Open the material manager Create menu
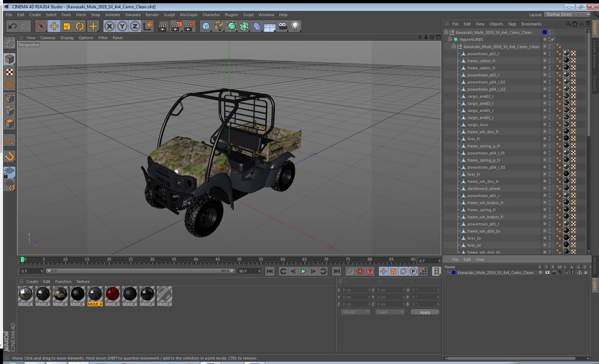The width and height of the screenshot is (599, 364). click(32, 281)
